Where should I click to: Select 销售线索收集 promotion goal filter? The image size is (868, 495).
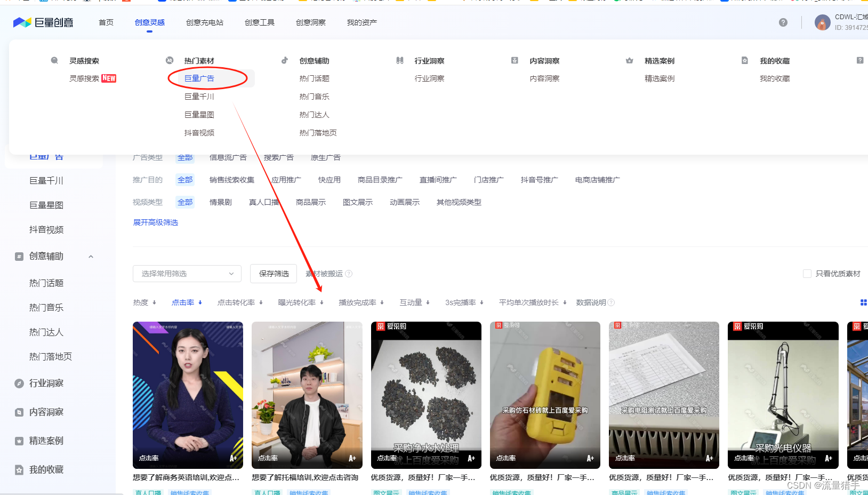pos(232,180)
